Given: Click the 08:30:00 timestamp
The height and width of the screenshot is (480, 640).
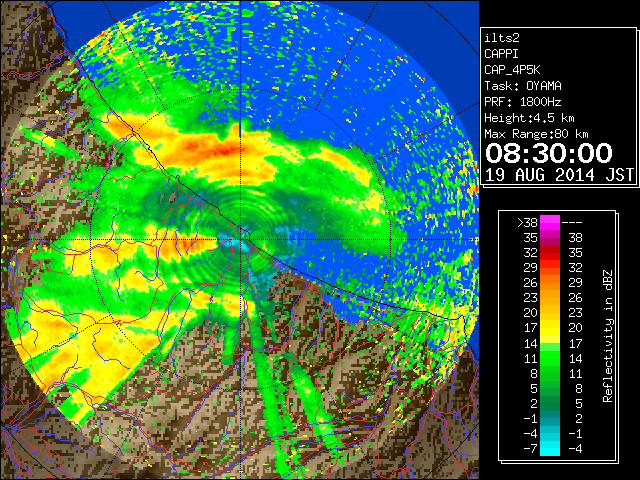Looking at the screenshot, I should coord(549,153).
